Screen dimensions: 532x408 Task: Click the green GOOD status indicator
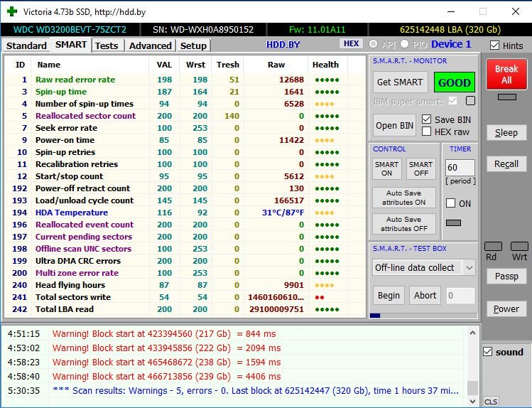[455, 82]
